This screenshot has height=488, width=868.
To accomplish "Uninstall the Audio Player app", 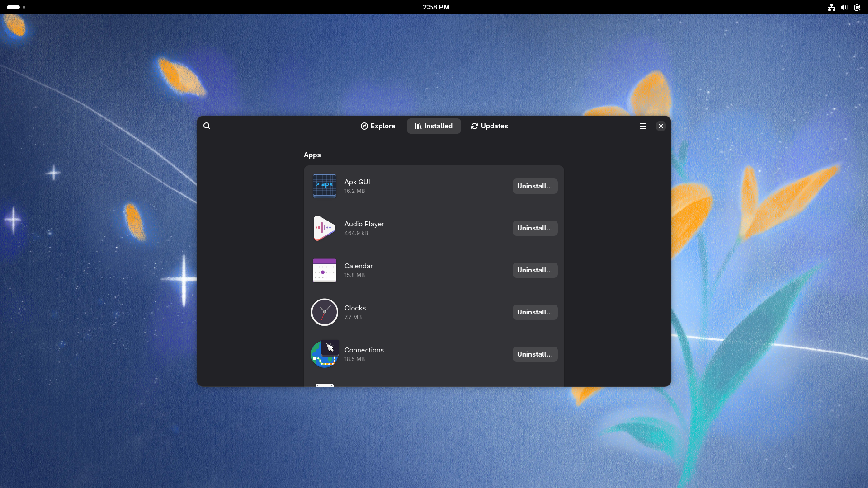I will point(535,228).
